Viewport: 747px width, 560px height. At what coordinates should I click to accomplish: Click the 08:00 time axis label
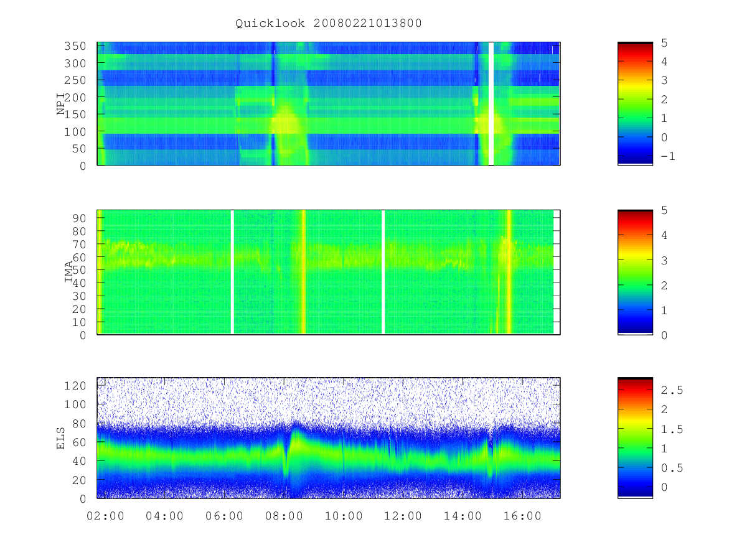coord(284,516)
